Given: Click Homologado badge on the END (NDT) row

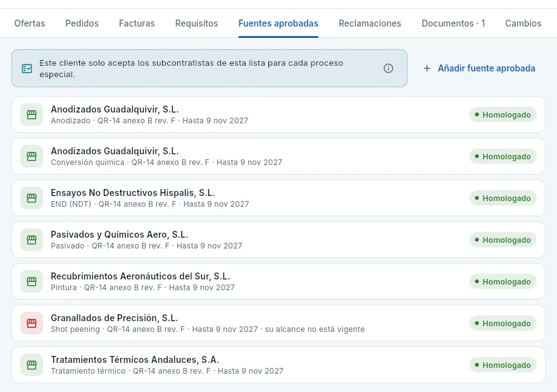Looking at the screenshot, I should (x=503, y=198).
